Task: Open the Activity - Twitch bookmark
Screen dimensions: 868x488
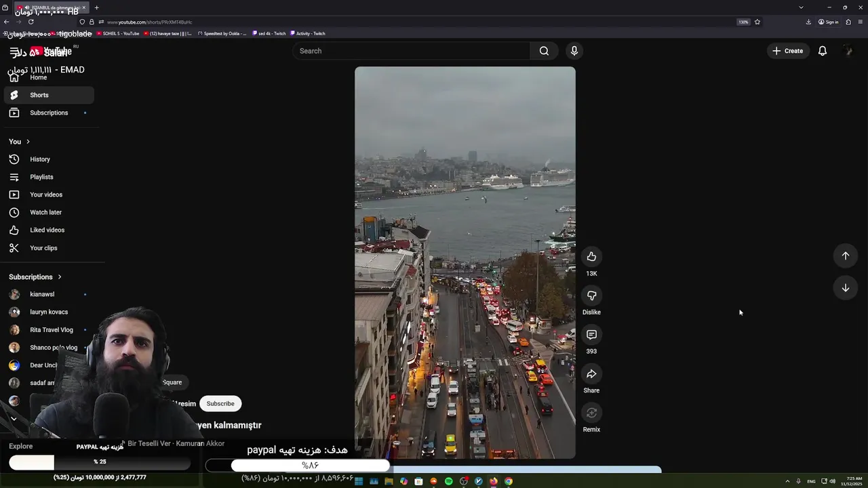Action: click(x=307, y=33)
